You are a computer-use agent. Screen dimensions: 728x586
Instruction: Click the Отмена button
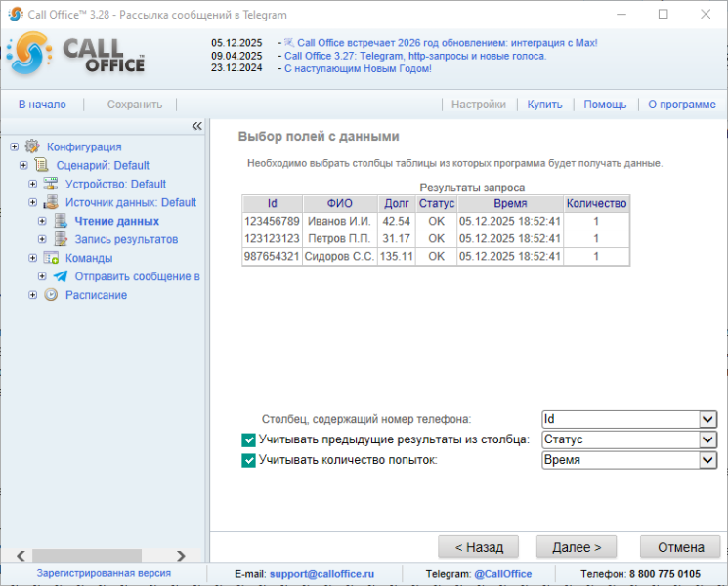(680, 547)
